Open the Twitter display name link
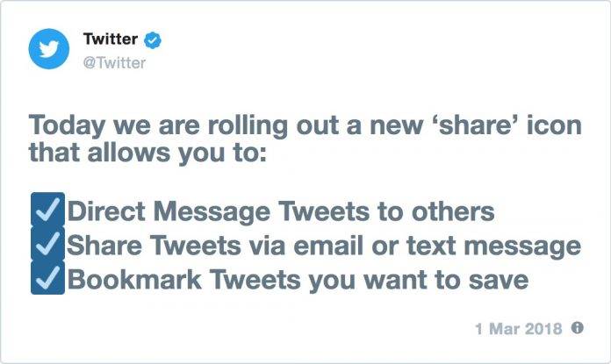 pos(111,39)
